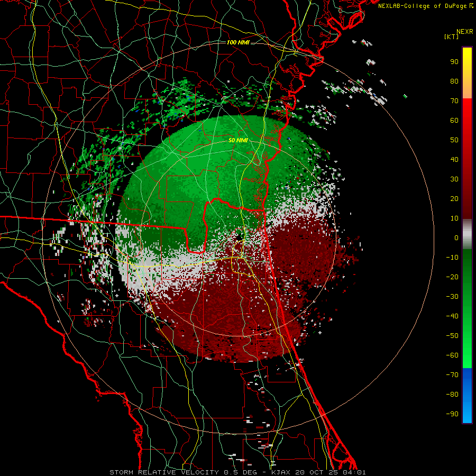Click the -60 value on the scale

452,355
